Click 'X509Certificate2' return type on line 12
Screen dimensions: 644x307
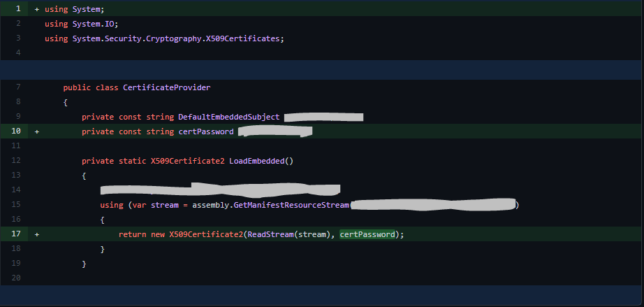click(187, 161)
